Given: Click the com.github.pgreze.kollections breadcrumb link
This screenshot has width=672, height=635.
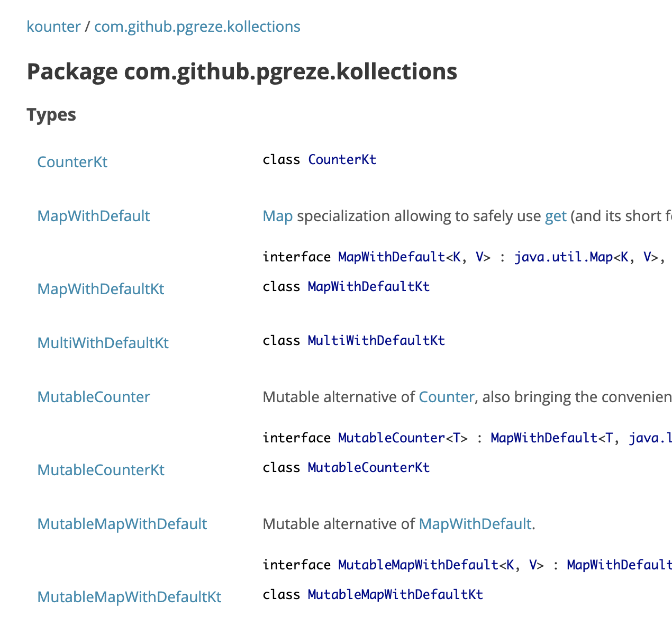Looking at the screenshot, I should [197, 26].
